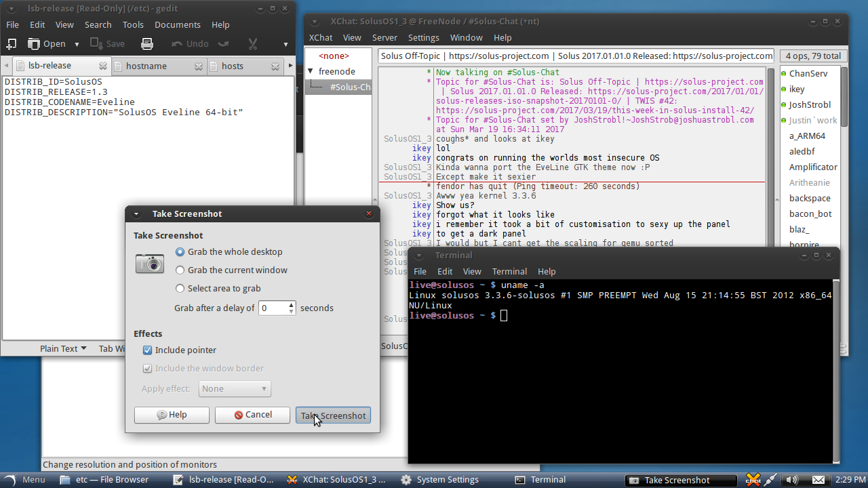Open the gedit Search menu

[x=98, y=24]
